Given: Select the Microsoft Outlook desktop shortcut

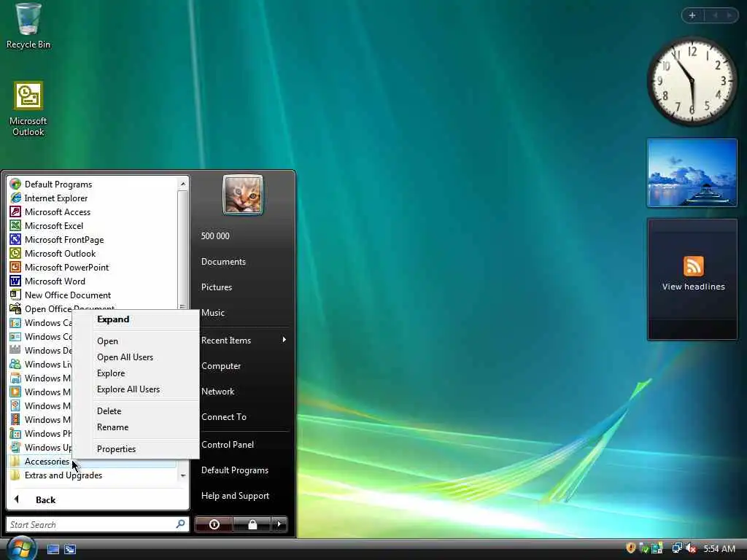Looking at the screenshot, I should point(28,109).
